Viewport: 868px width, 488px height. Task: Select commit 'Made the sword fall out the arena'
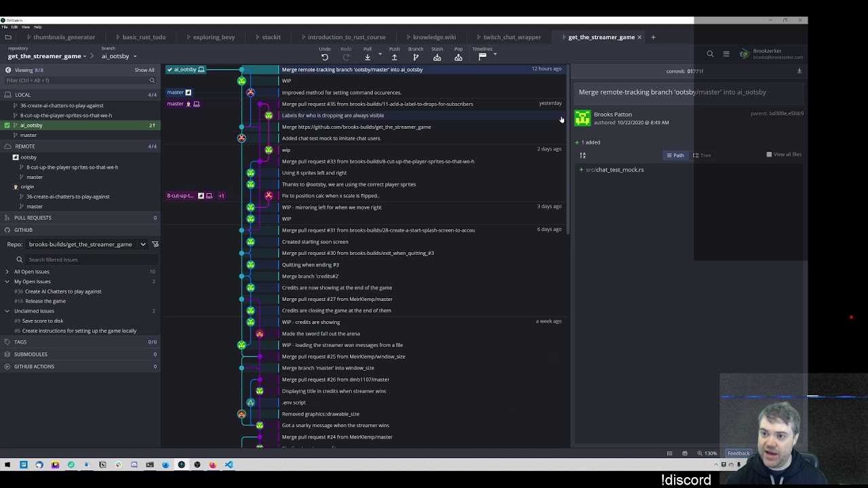321,333
